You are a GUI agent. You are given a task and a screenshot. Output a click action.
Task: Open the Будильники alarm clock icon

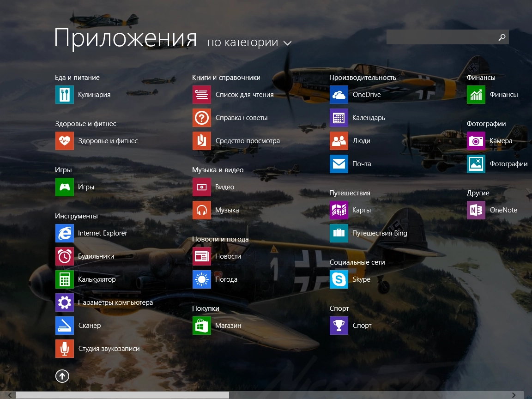(65, 256)
